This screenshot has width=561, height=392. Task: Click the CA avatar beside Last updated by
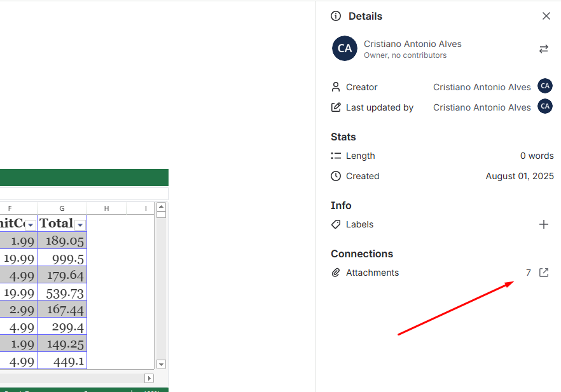pos(545,107)
